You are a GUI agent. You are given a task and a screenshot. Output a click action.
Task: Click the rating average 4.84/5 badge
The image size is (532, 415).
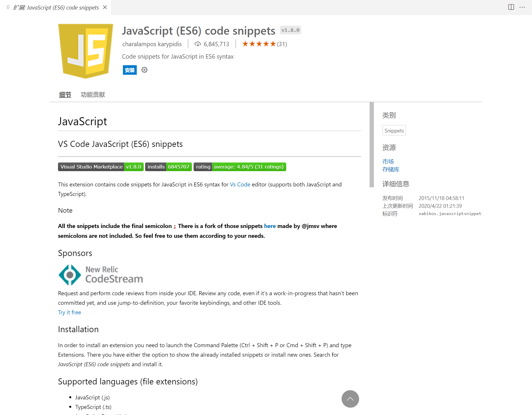coord(240,167)
